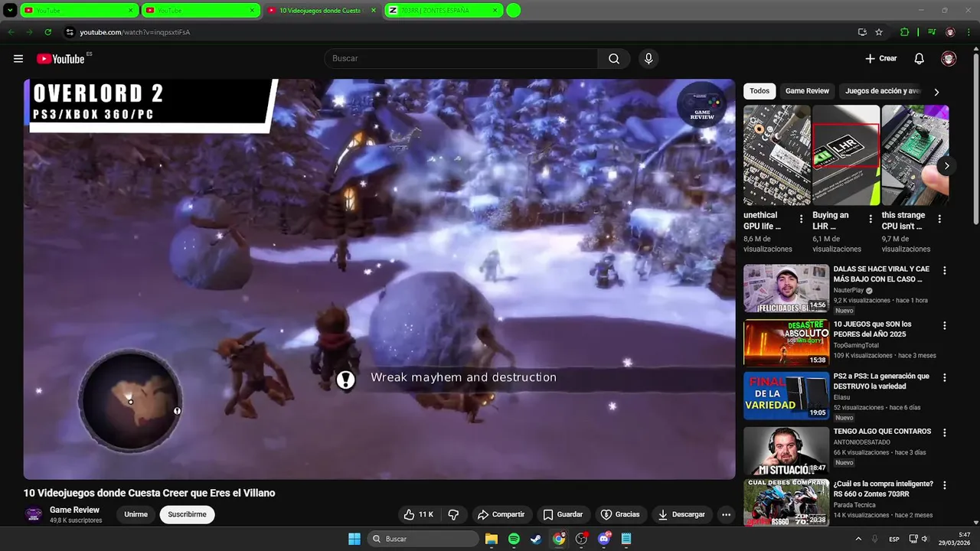
Task: Open Spotify from the taskbar
Action: pos(514,539)
